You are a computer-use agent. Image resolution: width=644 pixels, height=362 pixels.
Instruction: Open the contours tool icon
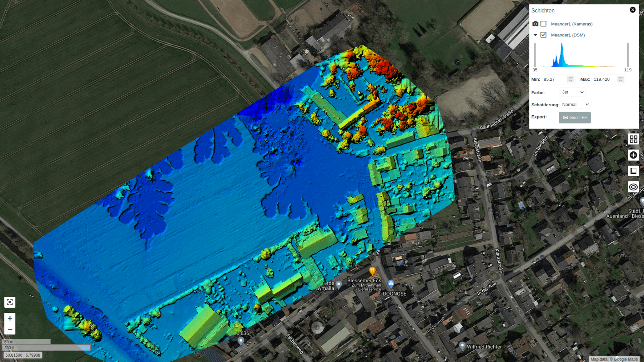(x=633, y=187)
